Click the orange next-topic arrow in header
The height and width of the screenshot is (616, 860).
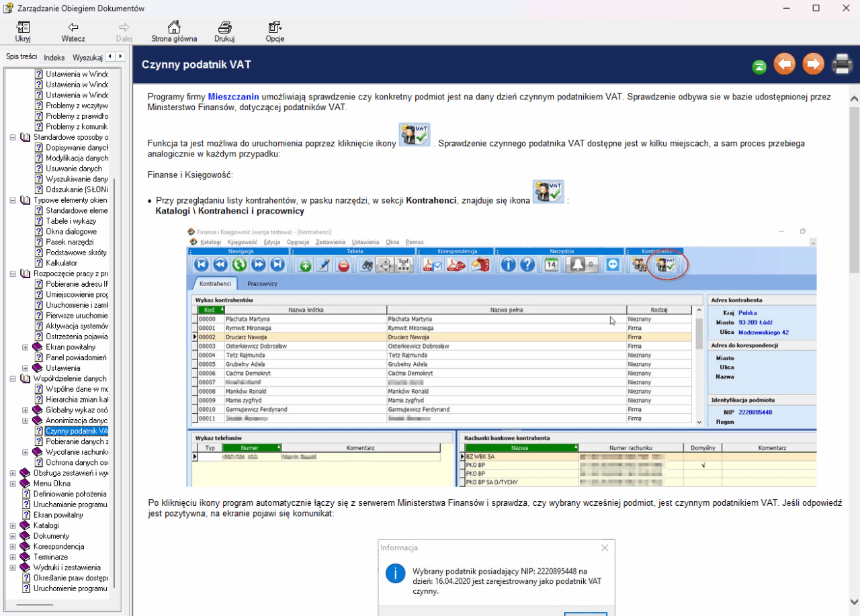point(813,64)
